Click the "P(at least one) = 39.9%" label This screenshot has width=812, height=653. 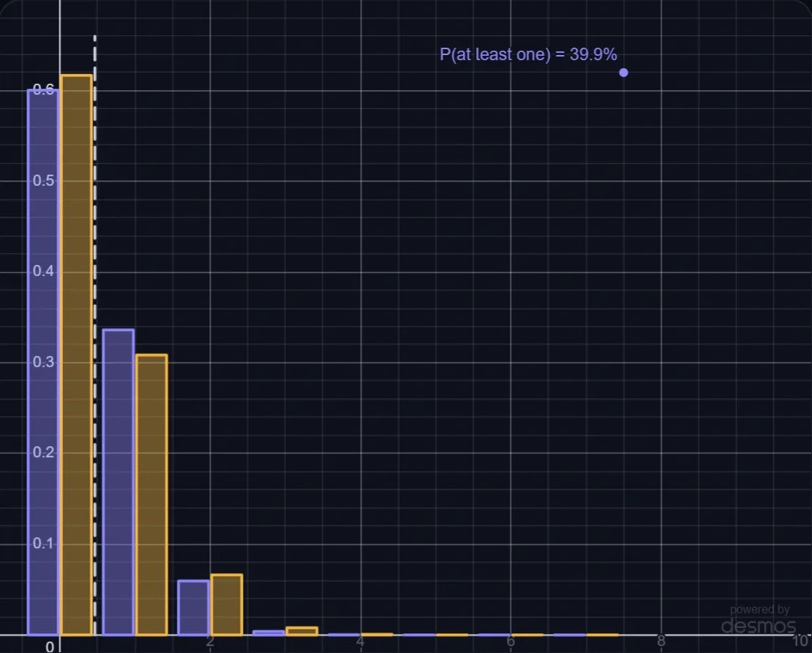click(528, 54)
